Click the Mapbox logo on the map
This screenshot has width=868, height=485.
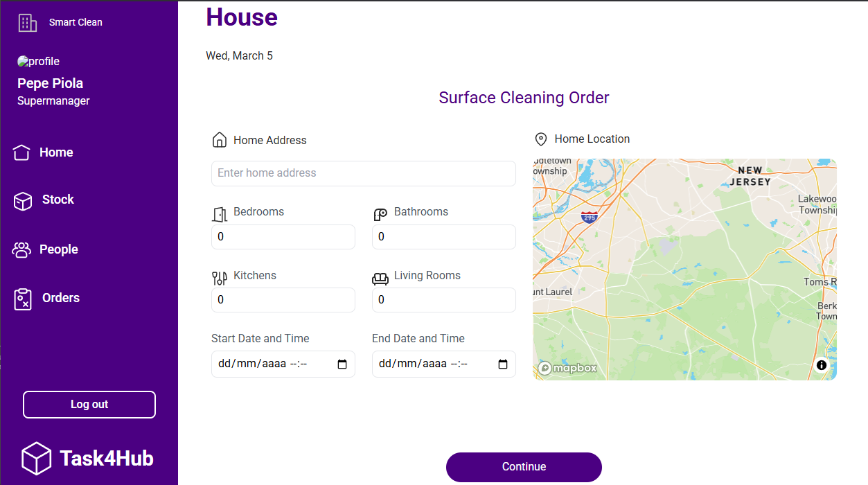(x=567, y=368)
